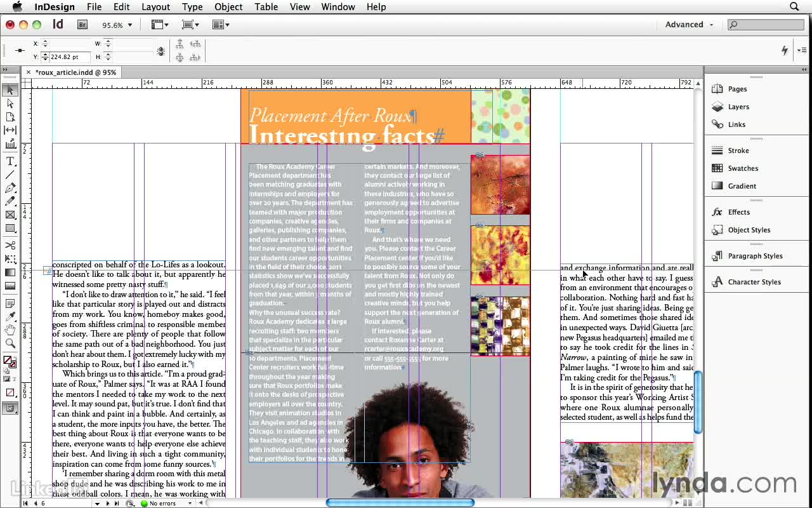Pick the Eyedropper tool
812x508 pixels.
[x=10, y=317]
